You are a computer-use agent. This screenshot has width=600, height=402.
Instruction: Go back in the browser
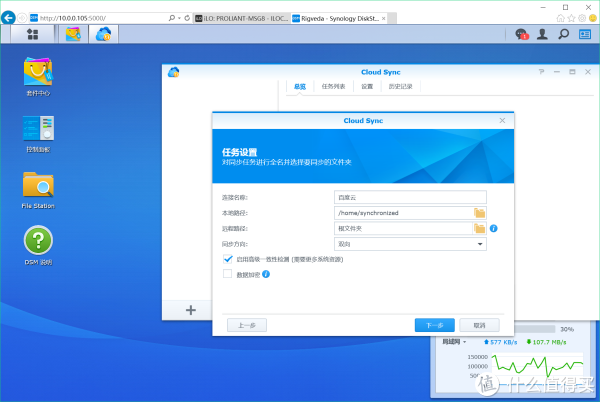click(x=8, y=18)
